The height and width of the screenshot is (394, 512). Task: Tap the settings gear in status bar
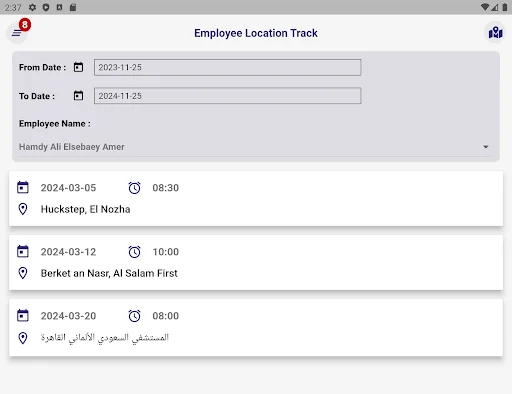[x=32, y=7]
